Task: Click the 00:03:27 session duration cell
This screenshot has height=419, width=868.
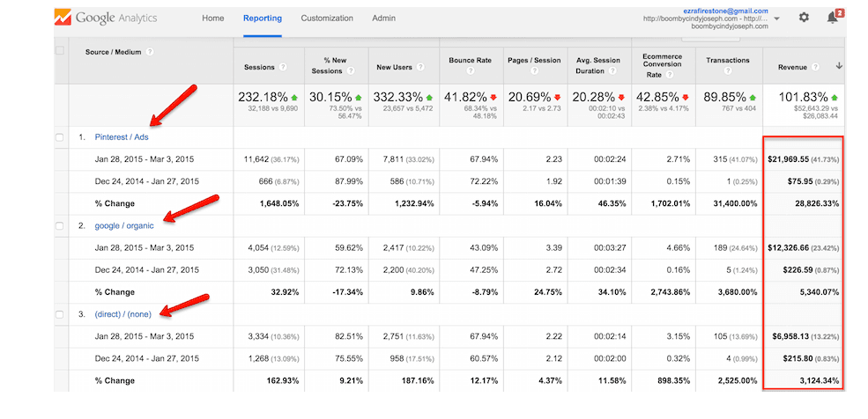Action: tap(610, 247)
